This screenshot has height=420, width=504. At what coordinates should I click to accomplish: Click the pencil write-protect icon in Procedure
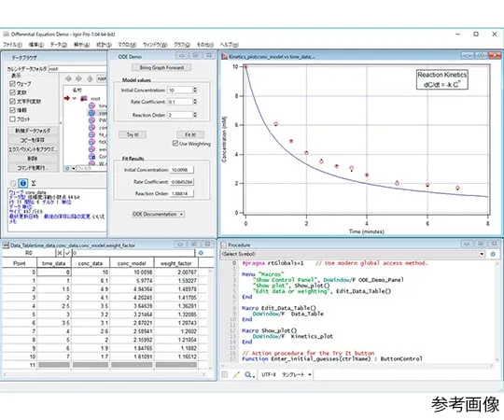[236, 374]
